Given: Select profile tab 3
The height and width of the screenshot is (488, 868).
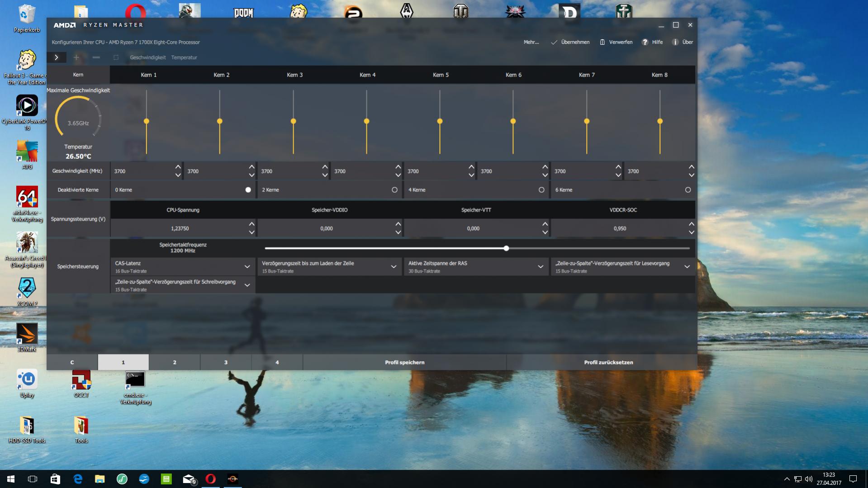Looking at the screenshot, I should click(226, 362).
